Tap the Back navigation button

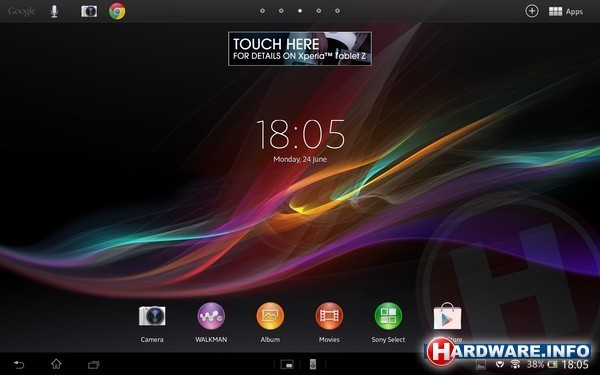[x=19, y=364]
